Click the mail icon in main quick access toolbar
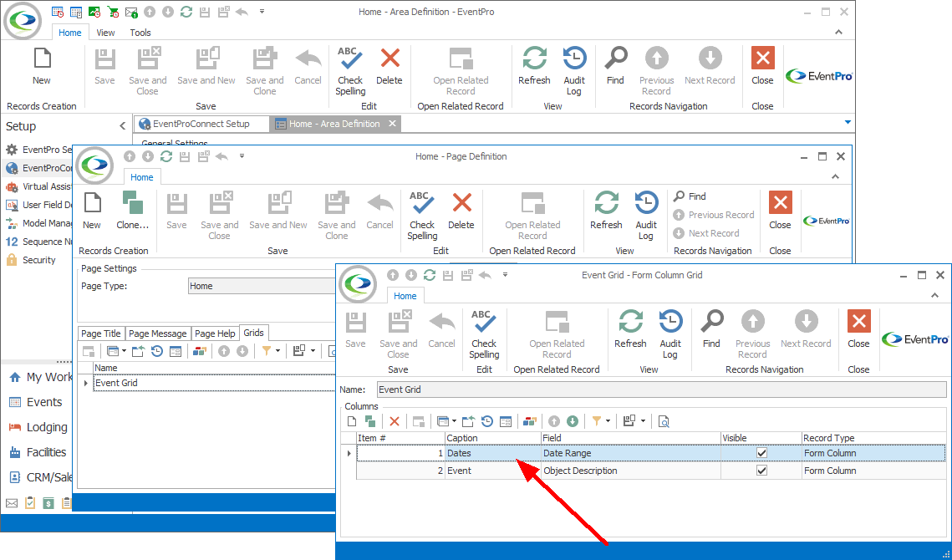The image size is (952, 560). pyautogui.click(x=131, y=12)
